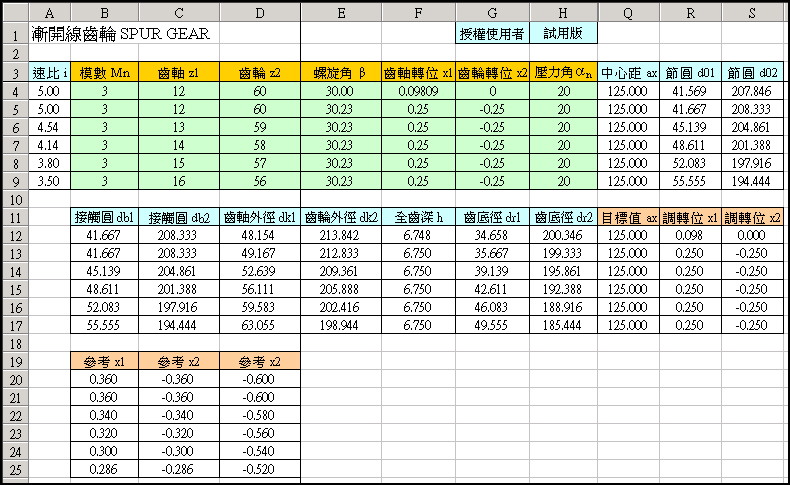The height and width of the screenshot is (485, 790).
Task: Select the 齒輪 z2 header cell
Action: pos(260,73)
